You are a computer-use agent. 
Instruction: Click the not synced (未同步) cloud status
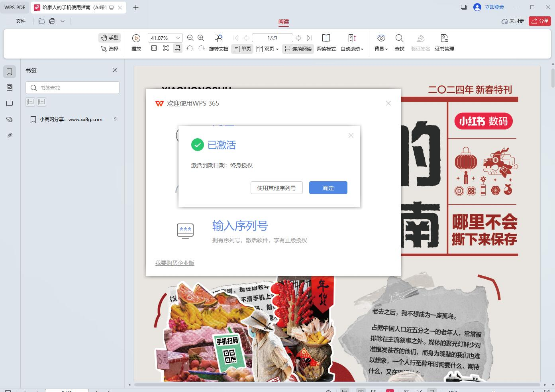click(x=513, y=21)
